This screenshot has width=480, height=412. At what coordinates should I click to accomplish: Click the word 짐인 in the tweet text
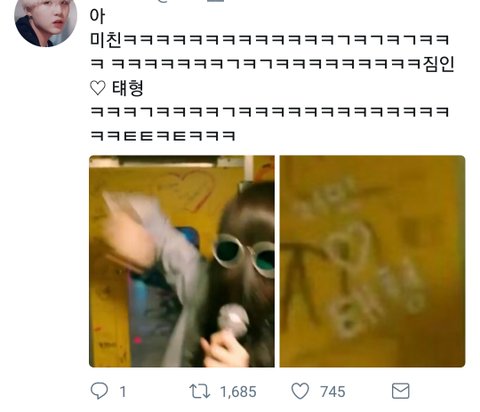pyautogui.click(x=439, y=64)
